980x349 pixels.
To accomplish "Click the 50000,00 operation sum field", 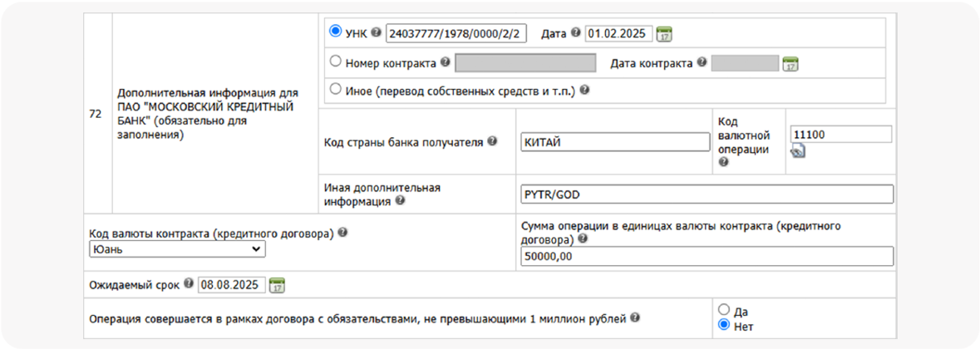I will 706,257.
